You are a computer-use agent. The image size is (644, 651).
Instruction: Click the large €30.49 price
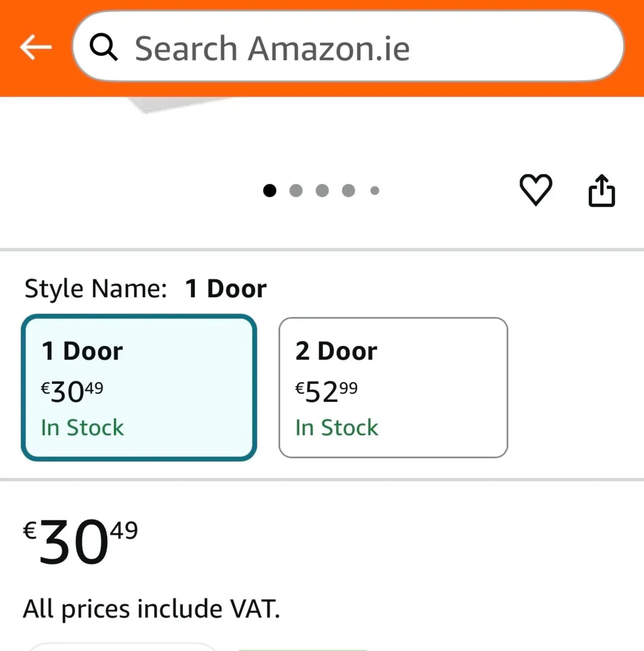tap(80, 541)
